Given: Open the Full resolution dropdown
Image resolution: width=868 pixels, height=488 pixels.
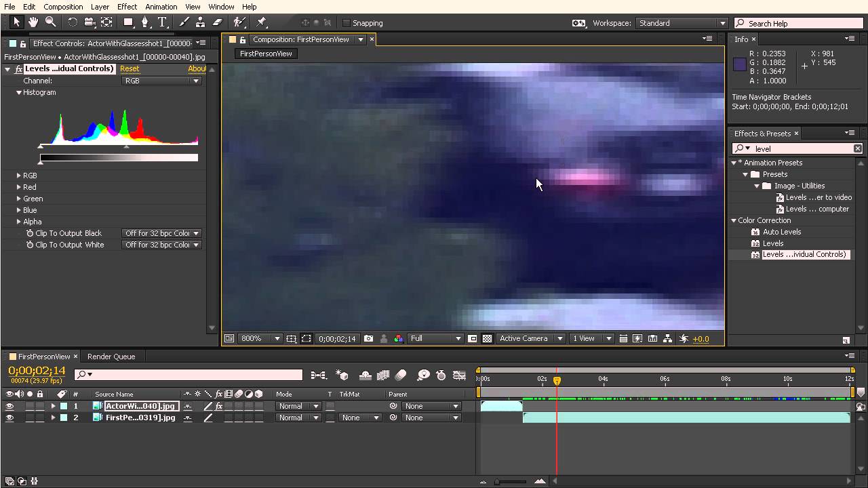Looking at the screenshot, I should [435, 338].
